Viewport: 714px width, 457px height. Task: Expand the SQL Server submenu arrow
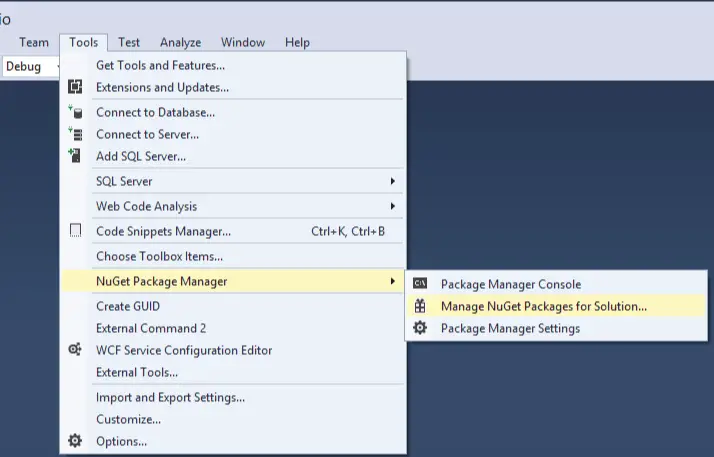coord(393,181)
